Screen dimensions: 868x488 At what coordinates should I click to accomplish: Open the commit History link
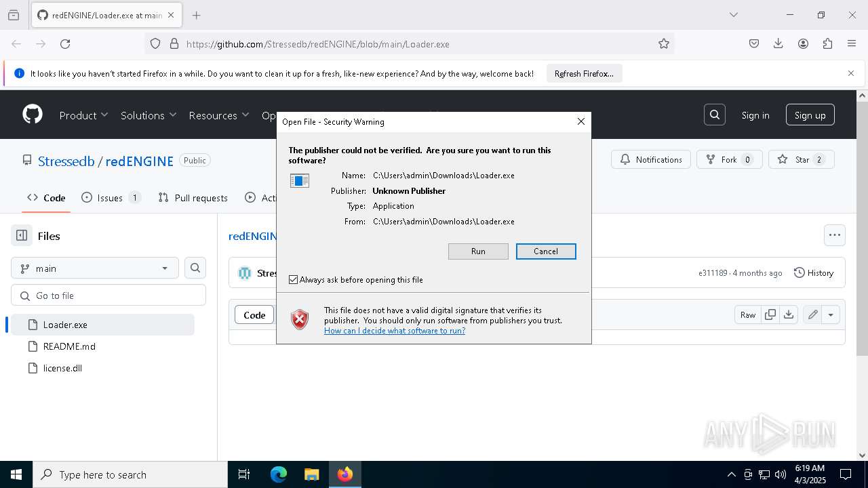814,272
